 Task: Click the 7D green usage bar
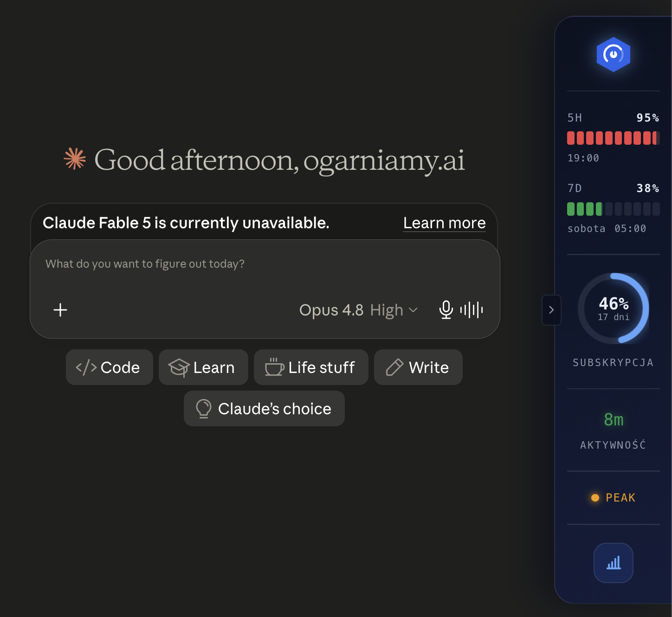click(614, 209)
